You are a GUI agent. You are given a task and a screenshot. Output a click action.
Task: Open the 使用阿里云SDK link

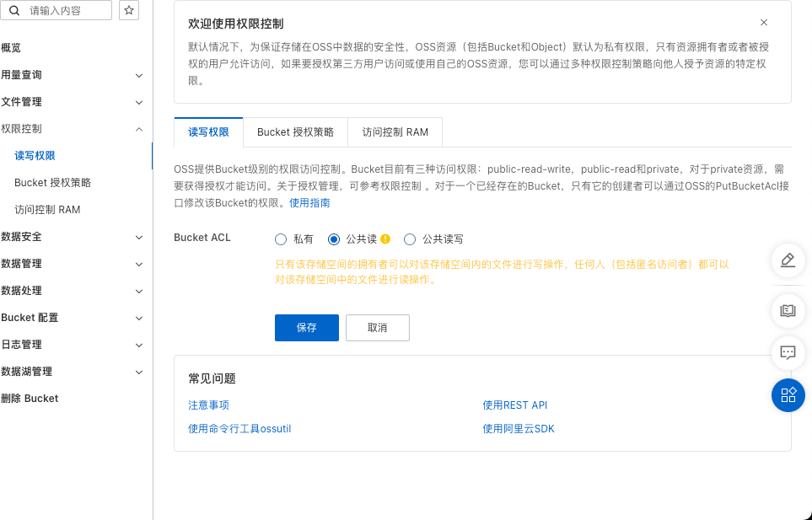[x=519, y=429]
